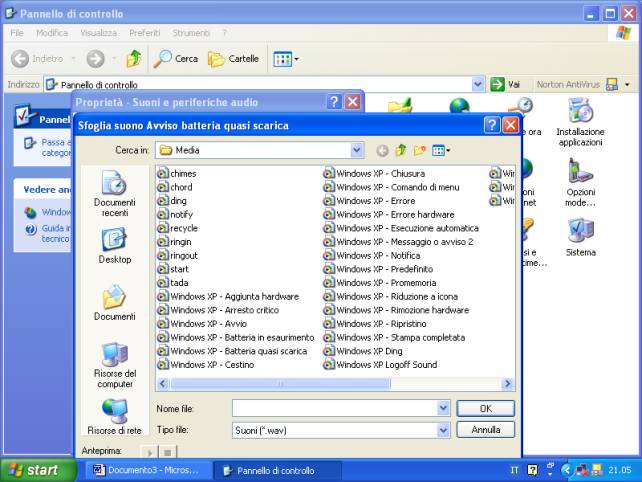Viewport: 642px width, 482px height.
Task: Select Windows XP - Batteria in esaurimento
Action: [x=236, y=337]
